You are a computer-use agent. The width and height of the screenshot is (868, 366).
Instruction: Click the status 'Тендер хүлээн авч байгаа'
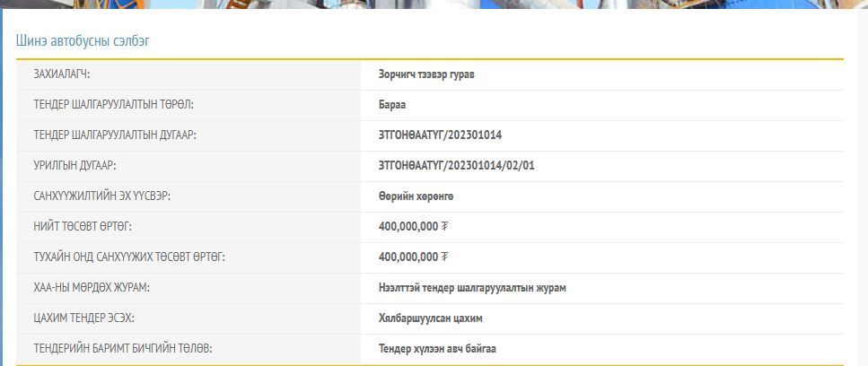437,349
